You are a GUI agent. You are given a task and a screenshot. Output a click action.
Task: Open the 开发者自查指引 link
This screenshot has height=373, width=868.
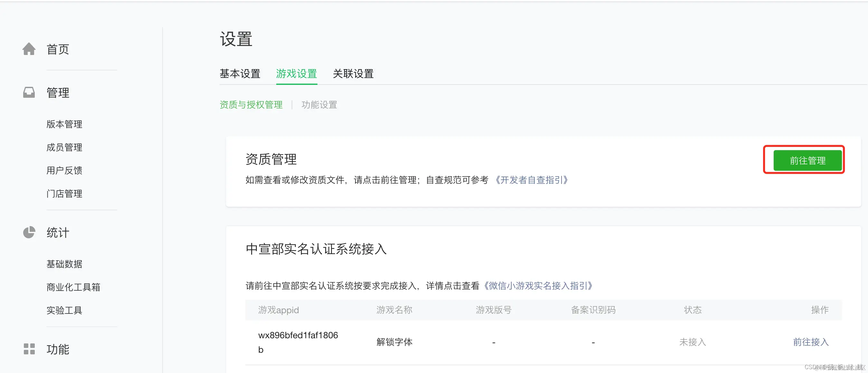(532, 180)
